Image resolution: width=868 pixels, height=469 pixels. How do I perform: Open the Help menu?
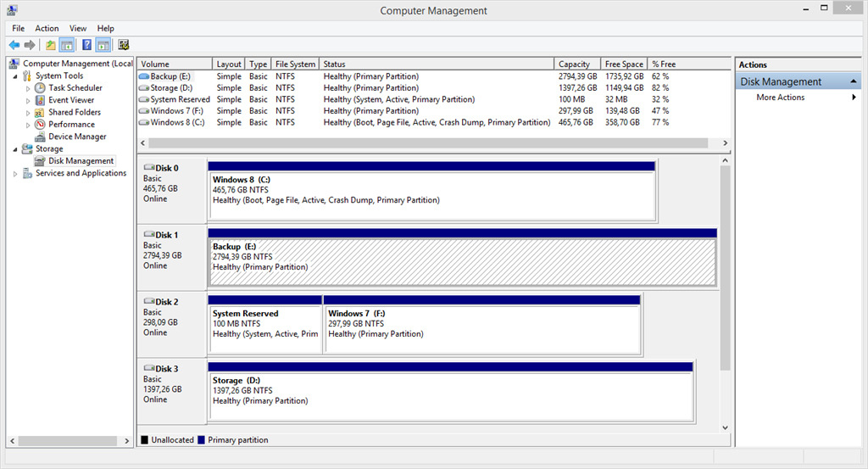click(x=106, y=28)
